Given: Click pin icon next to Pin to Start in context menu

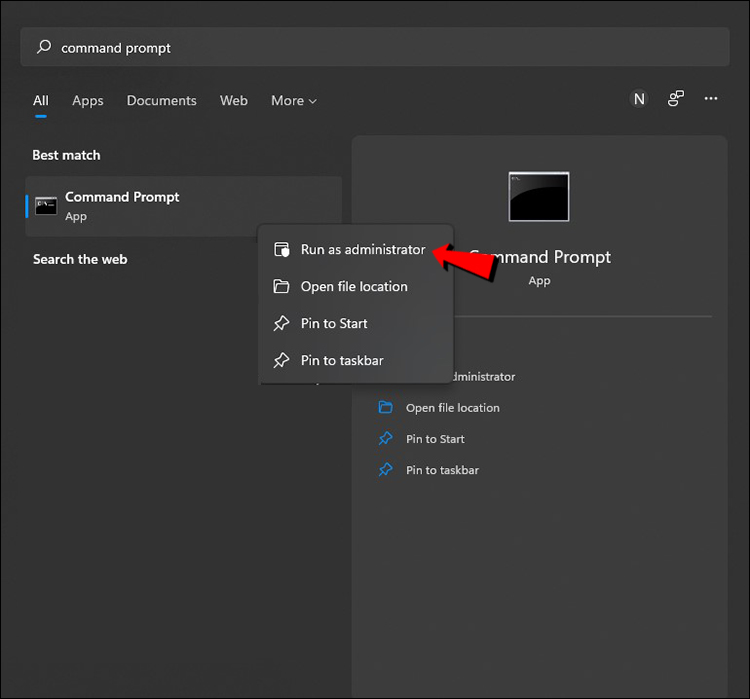Looking at the screenshot, I should tap(281, 323).
